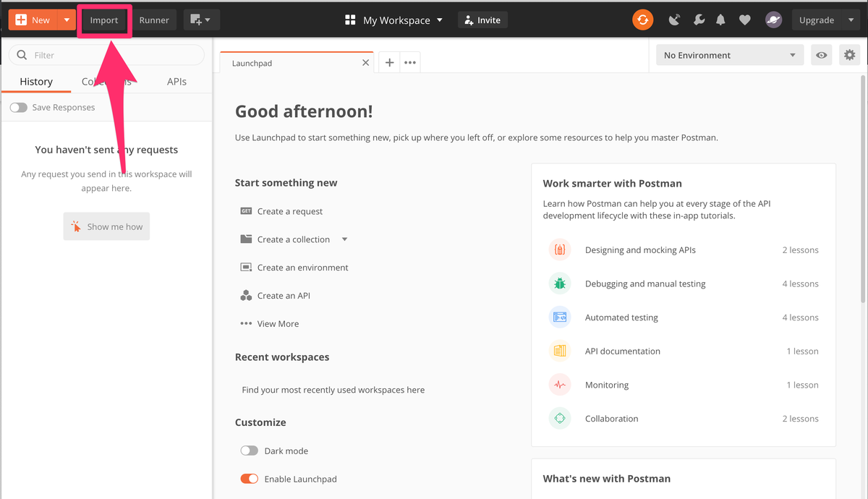Open the user avatar menu
The image size is (868, 499).
pyautogui.click(x=773, y=20)
